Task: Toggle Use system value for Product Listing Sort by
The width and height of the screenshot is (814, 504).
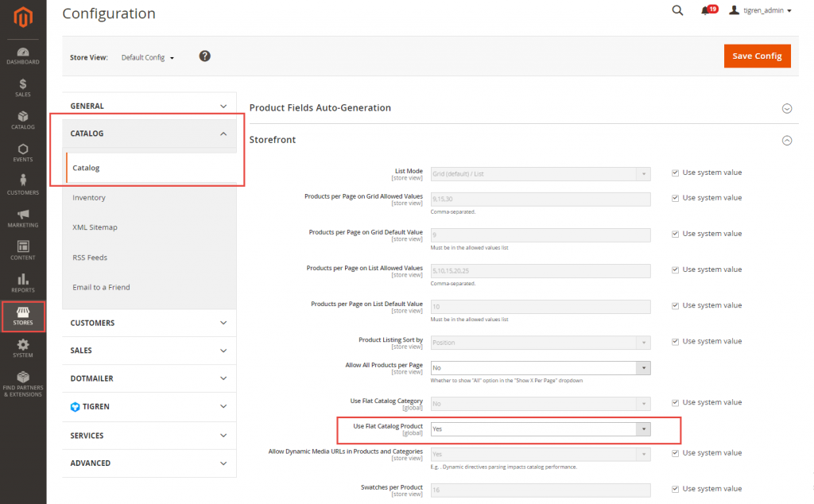Action: [676, 341]
